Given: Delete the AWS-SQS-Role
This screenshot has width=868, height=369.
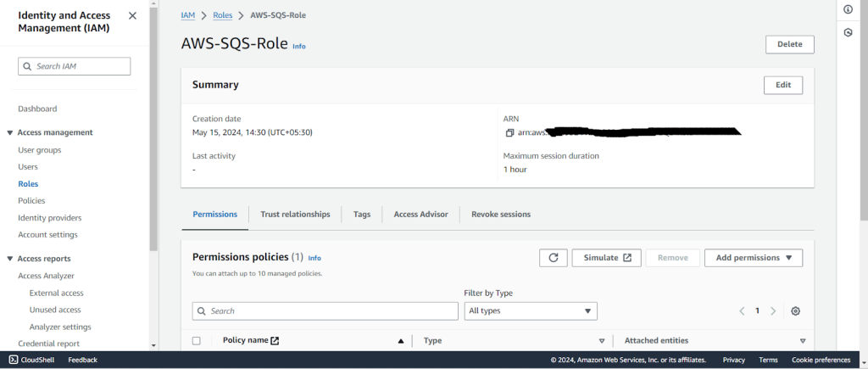Looking at the screenshot, I should click(789, 44).
